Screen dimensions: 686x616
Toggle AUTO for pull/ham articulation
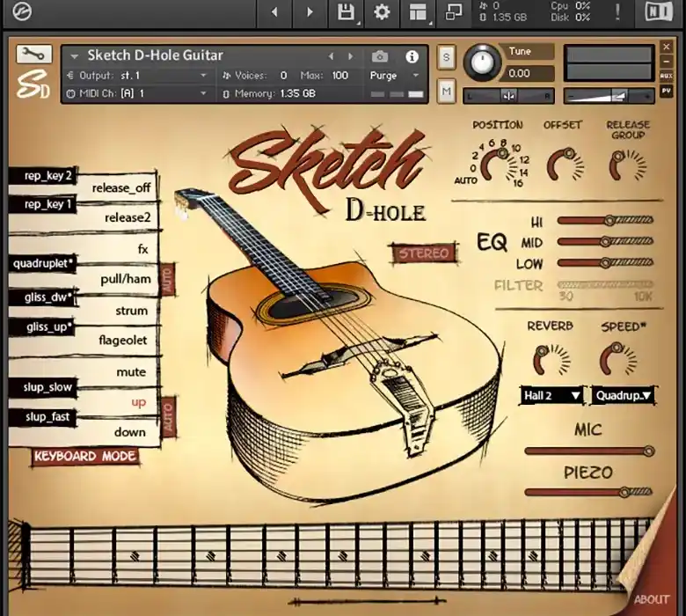168,280
